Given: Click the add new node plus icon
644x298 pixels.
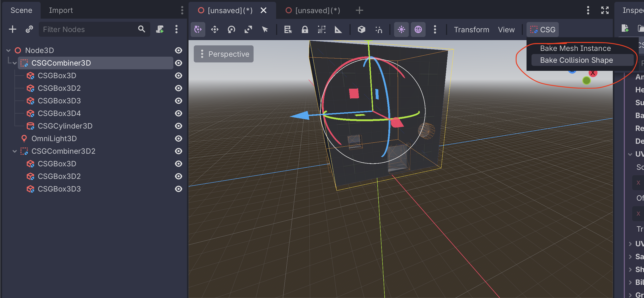Looking at the screenshot, I should (13, 29).
